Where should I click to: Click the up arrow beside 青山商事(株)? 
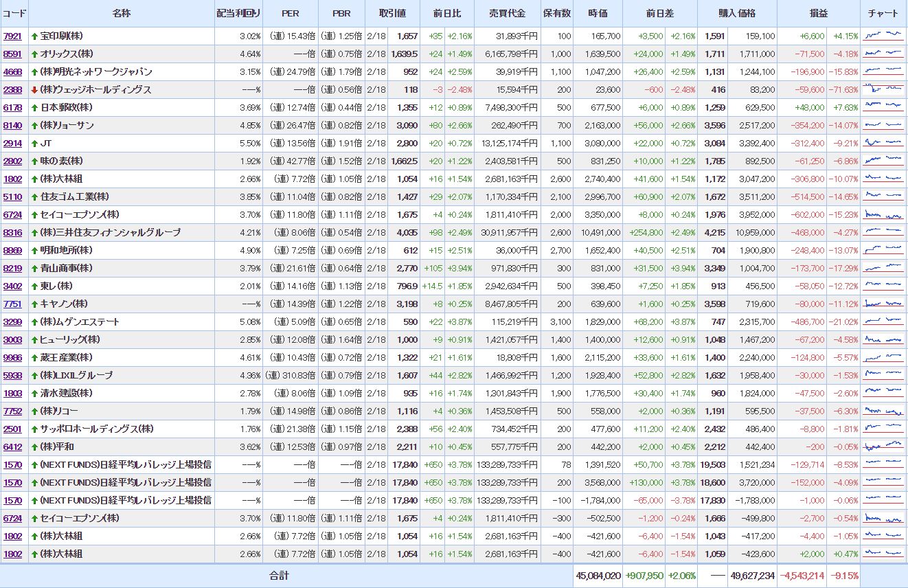point(34,268)
